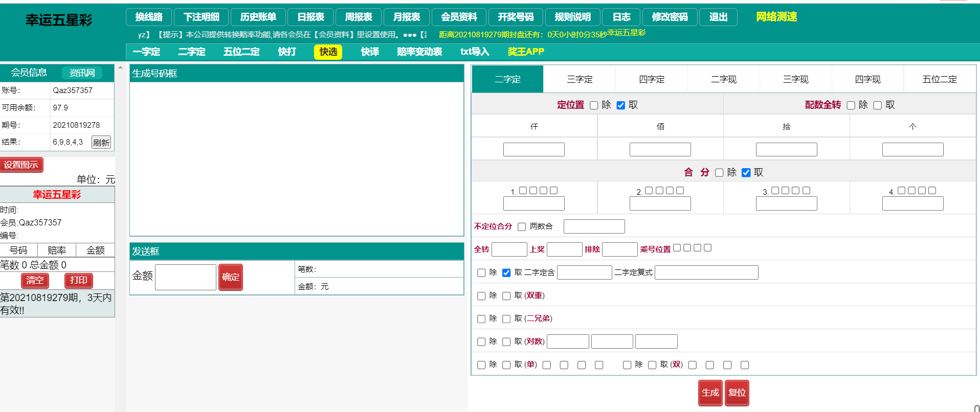
Task: Open the 日志 log
Action: pos(621,17)
